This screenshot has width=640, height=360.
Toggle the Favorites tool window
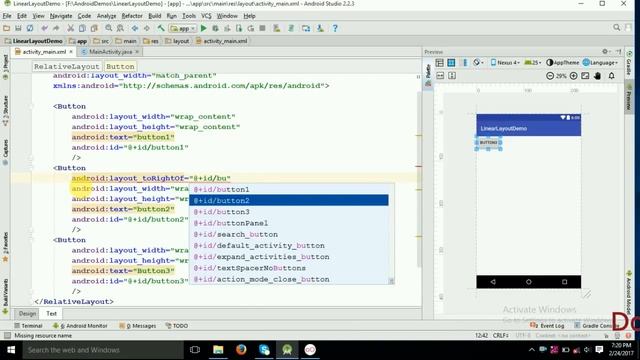(5, 247)
